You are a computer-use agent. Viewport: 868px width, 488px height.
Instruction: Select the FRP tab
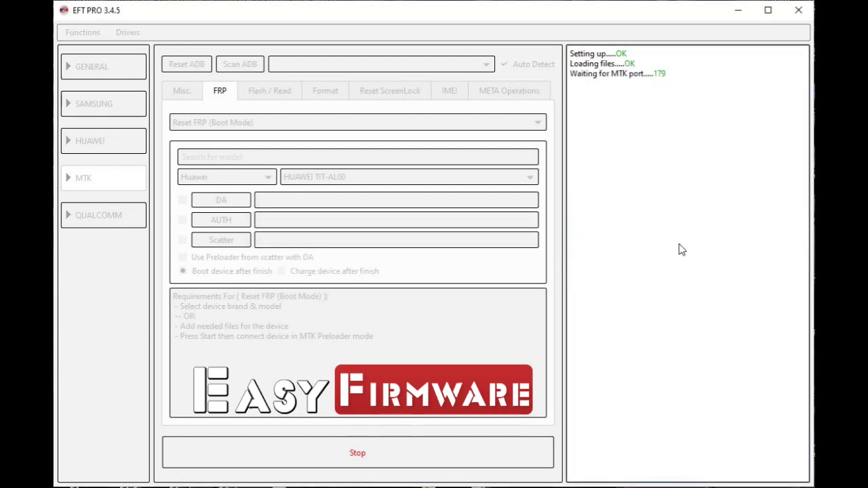(x=220, y=91)
